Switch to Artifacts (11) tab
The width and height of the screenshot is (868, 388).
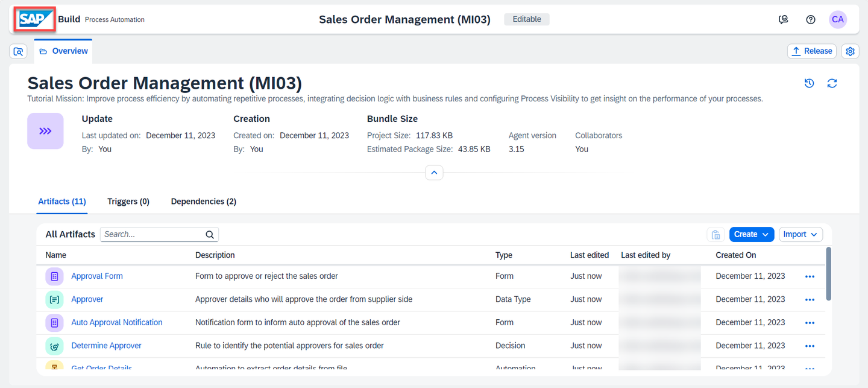point(62,202)
